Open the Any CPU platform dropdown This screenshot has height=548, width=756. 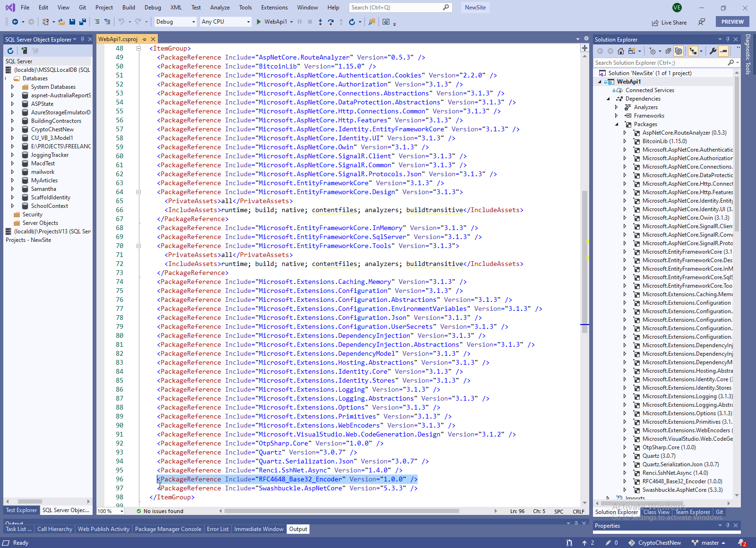pyautogui.click(x=225, y=22)
